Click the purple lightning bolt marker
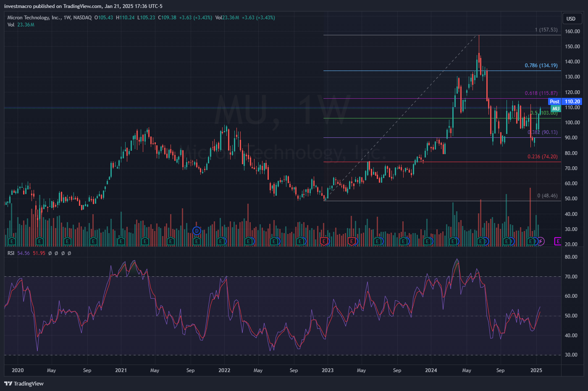This screenshot has height=391, width=588. [x=541, y=241]
